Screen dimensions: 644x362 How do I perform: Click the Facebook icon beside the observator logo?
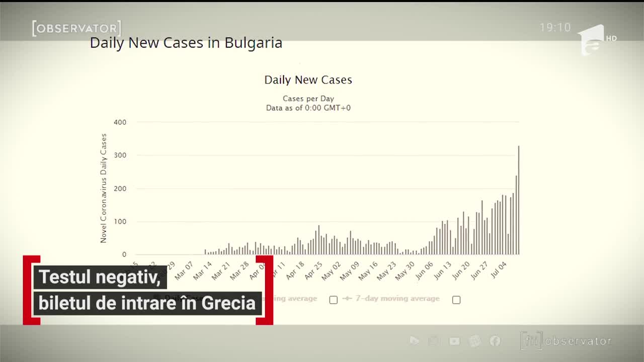pos(495,341)
